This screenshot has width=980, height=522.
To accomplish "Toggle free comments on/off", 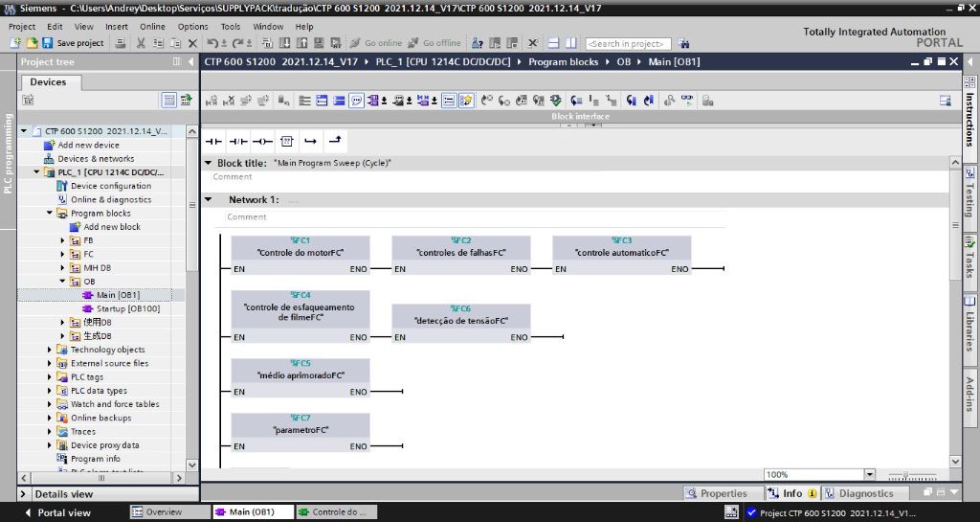I will click(x=356, y=101).
